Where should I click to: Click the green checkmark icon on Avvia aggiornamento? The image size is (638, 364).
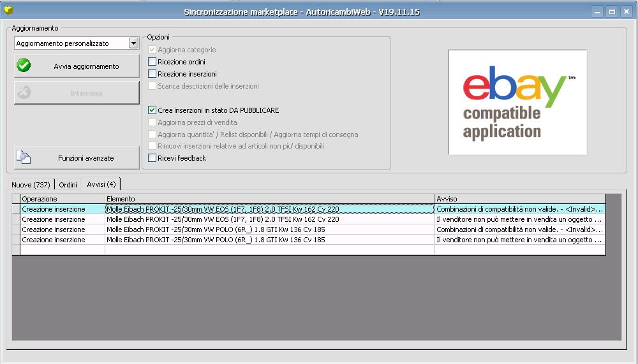(24, 65)
